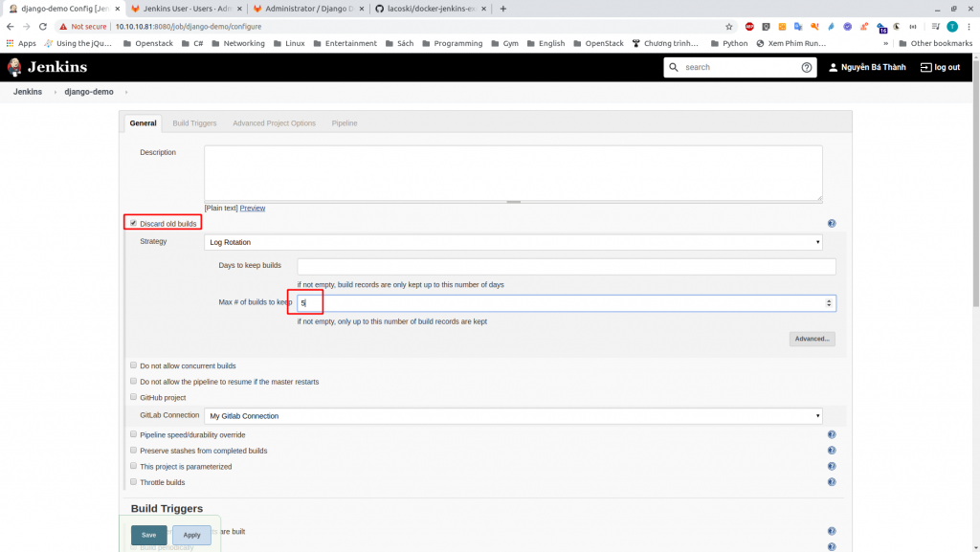Image resolution: width=980 pixels, height=552 pixels.
Task: Click the Not secure warning icon
Action: (63, 27)
